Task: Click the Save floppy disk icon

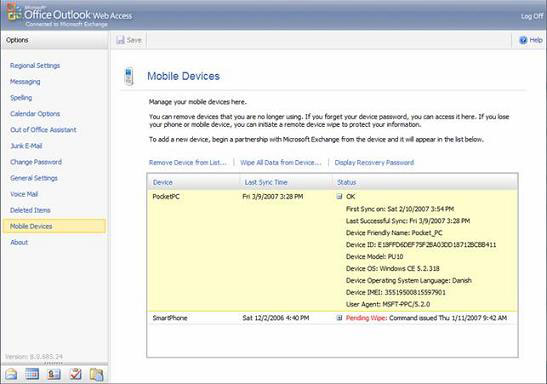Action: click(120, 40)
